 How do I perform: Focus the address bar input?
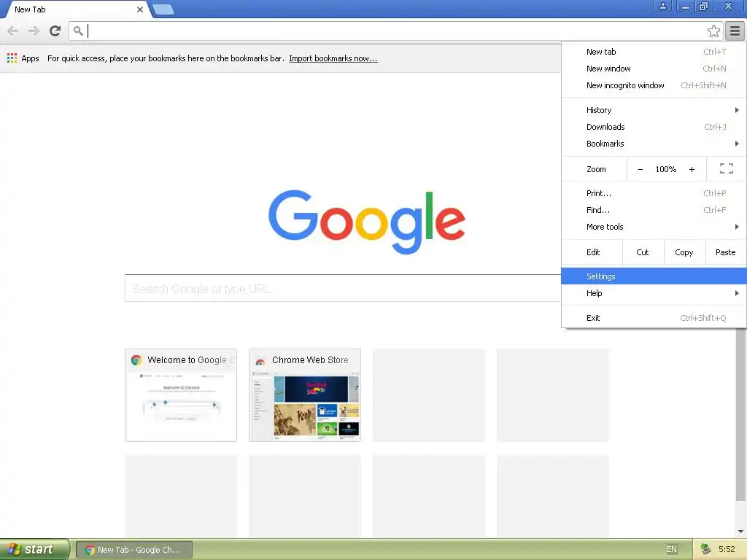(395, 31)
